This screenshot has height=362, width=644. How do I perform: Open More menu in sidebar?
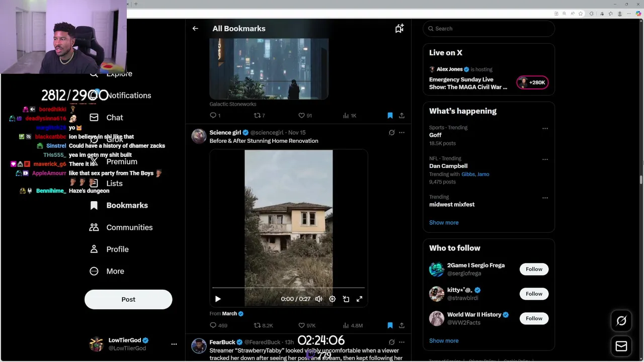(107, 271)
